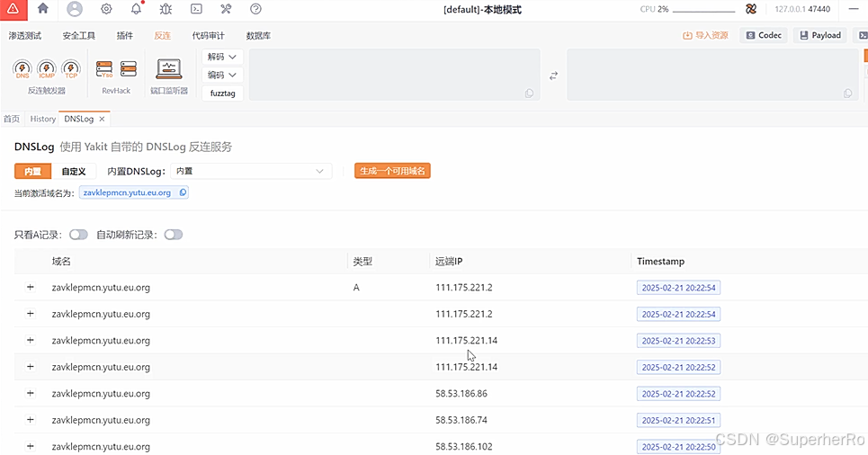Expand the row with IP 58.53.186.86

[x=31, y=393]
